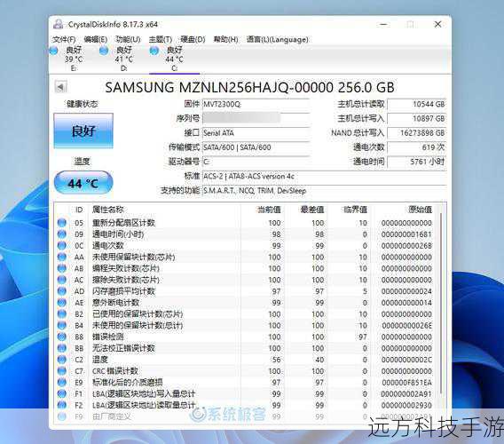
Task: Click the host reads value 10544 GB
Action: tap(417, 104)
